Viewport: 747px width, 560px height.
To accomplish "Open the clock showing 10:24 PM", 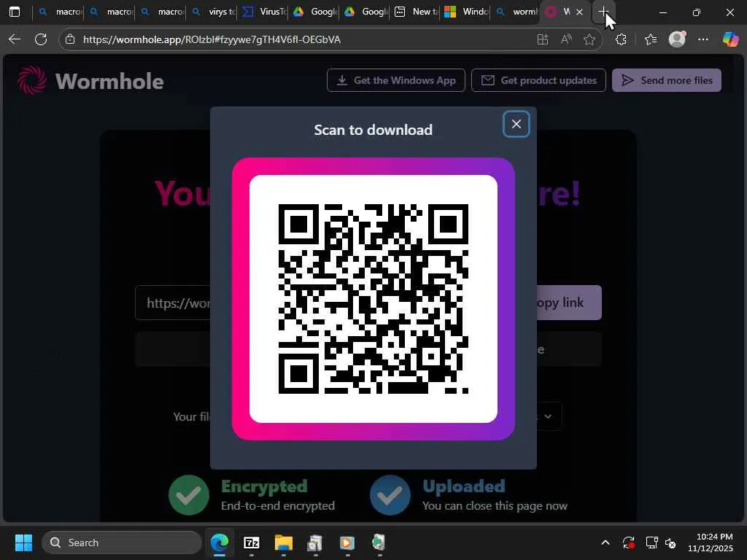I will point(711,542).
